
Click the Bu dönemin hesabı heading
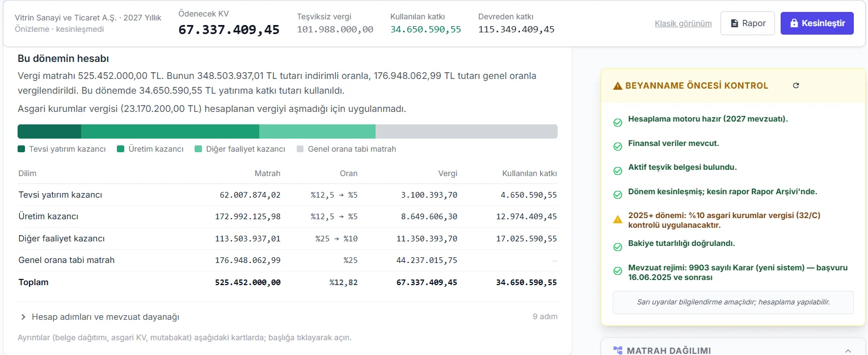(64, 59)
